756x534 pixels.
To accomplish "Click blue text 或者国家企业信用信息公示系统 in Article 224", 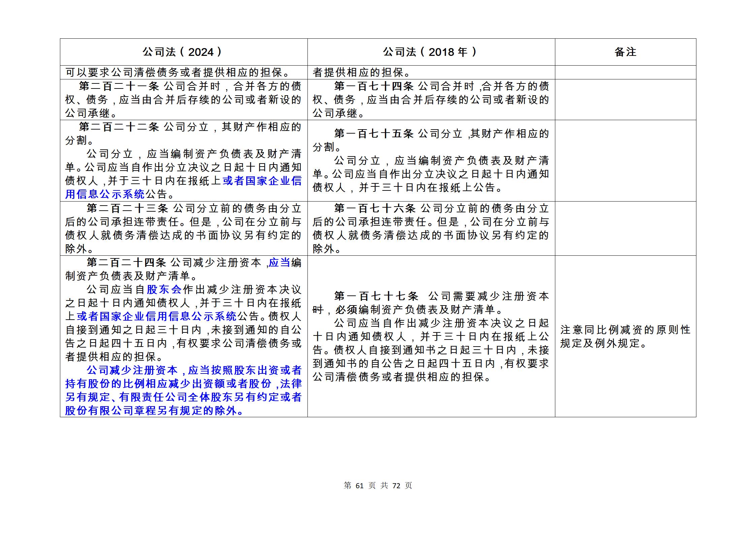I will [157, 316].
